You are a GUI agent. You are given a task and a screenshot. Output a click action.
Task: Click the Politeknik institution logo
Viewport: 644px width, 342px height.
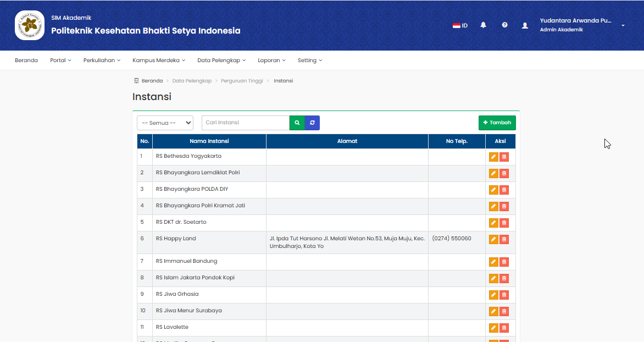30,25
